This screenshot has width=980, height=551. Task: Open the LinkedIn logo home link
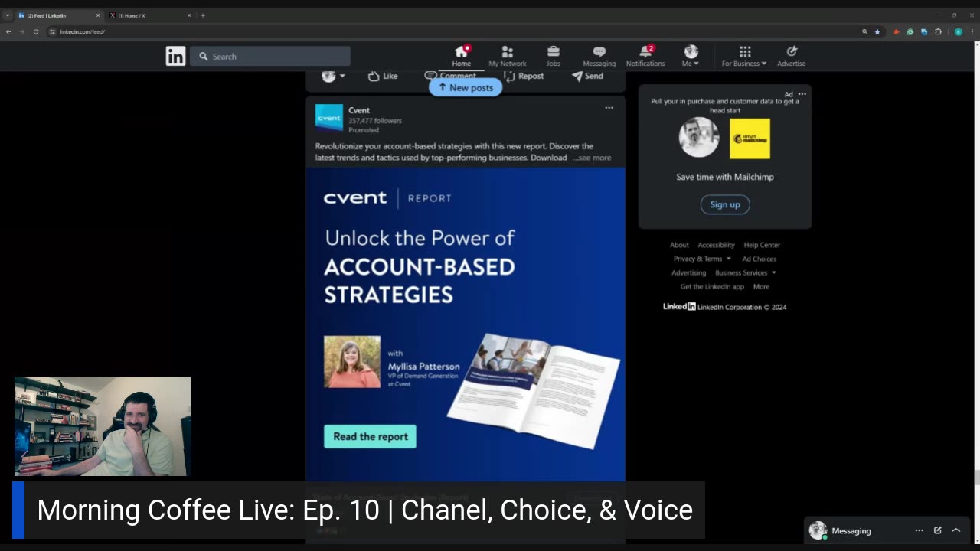(x=175, y=56)
